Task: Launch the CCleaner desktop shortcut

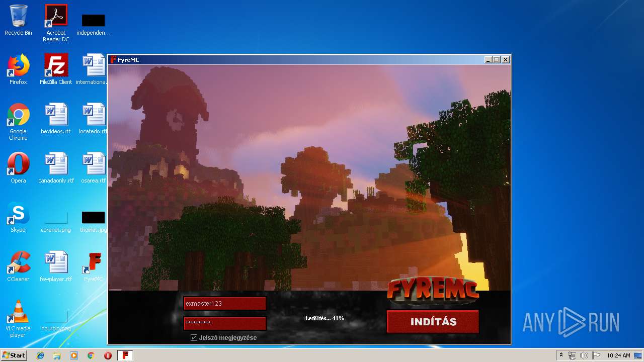Action: [x=18, y=266]
